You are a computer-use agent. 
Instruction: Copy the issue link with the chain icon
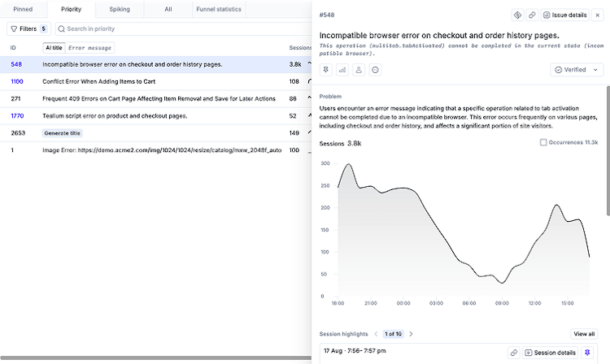532,15
